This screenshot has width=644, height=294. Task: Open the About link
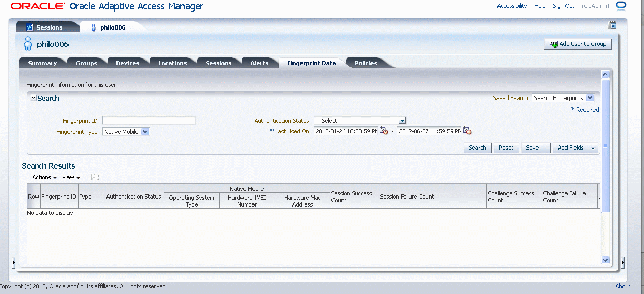click(623, 286)
